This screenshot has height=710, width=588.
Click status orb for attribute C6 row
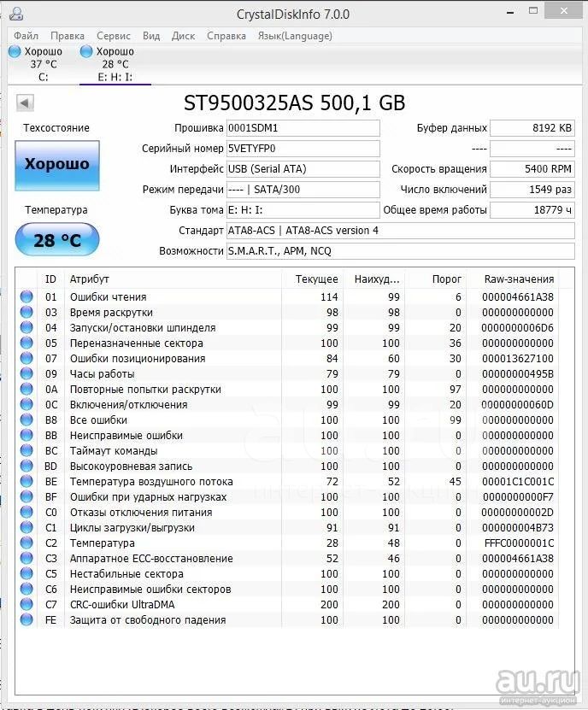pyautogui.click(x=26, y=589)
